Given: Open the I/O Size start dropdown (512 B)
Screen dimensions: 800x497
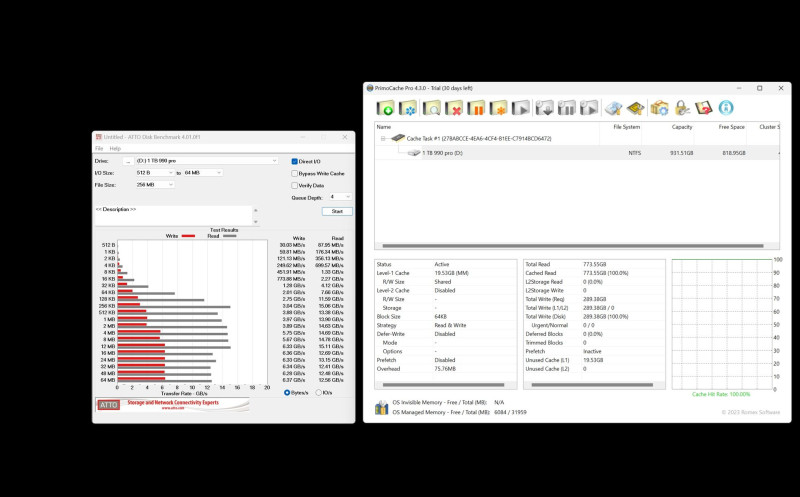Looking at the screenshot, I should (x=155, y=173).
